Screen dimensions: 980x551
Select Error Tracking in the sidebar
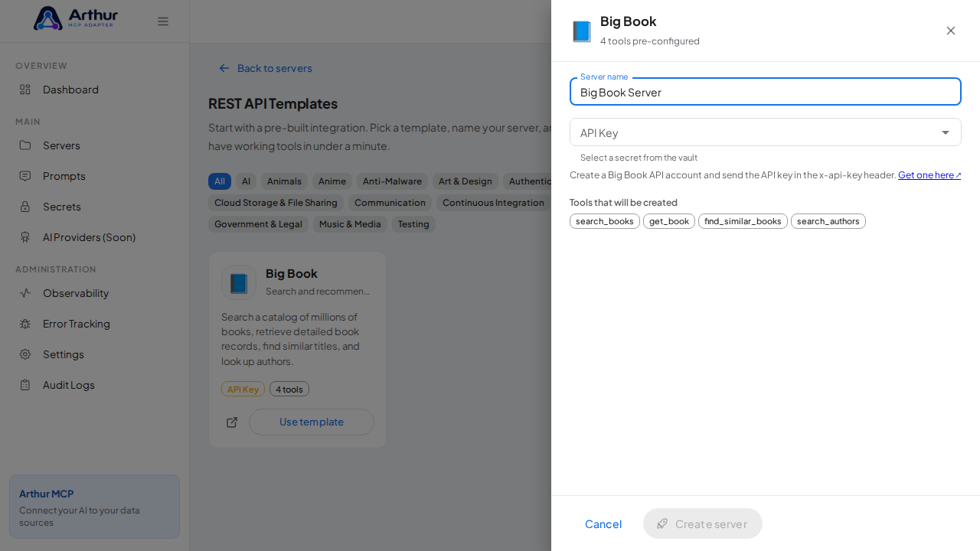point(95,324)
